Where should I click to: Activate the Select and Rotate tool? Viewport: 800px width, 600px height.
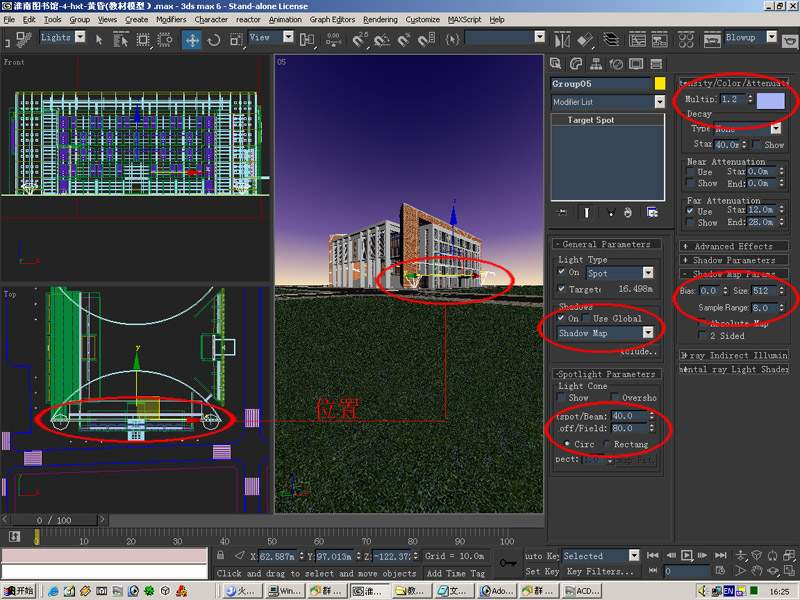click(214, 40)
